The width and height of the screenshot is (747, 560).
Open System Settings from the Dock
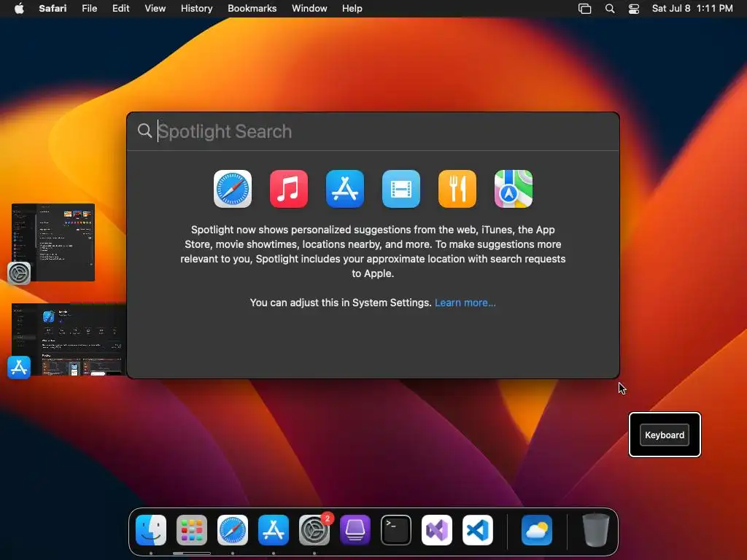coord(314,530)
